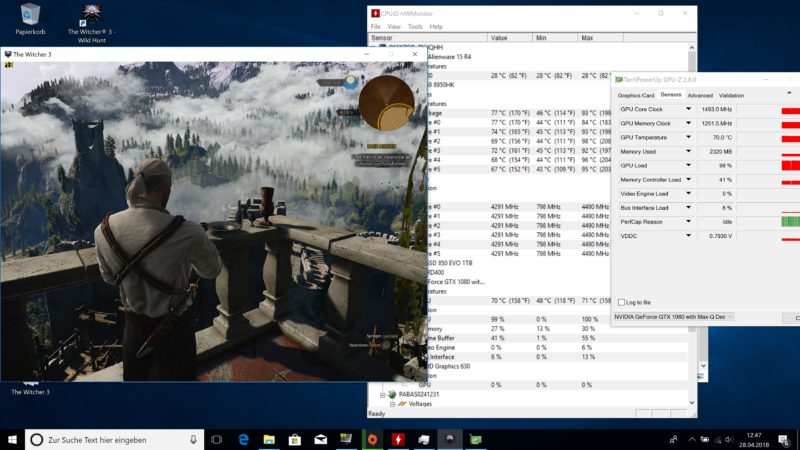Click the volume speaker tray icon
The width and height of the screenshot is (800, 450).
730,439
